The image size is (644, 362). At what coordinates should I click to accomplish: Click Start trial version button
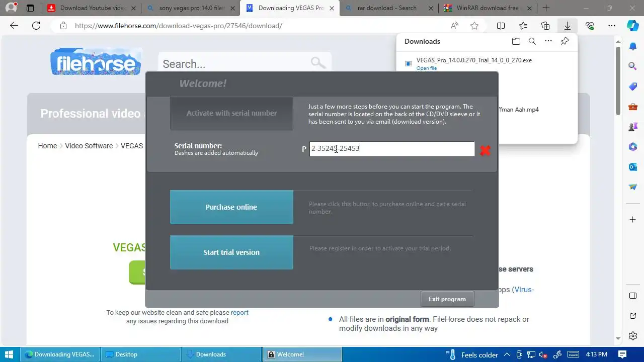[231, 252]
